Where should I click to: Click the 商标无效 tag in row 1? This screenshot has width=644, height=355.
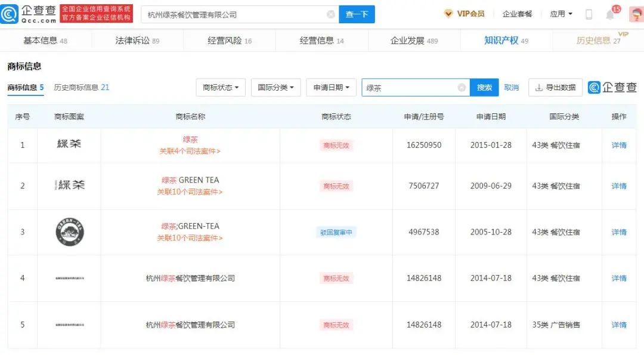[x=336, y=145]
